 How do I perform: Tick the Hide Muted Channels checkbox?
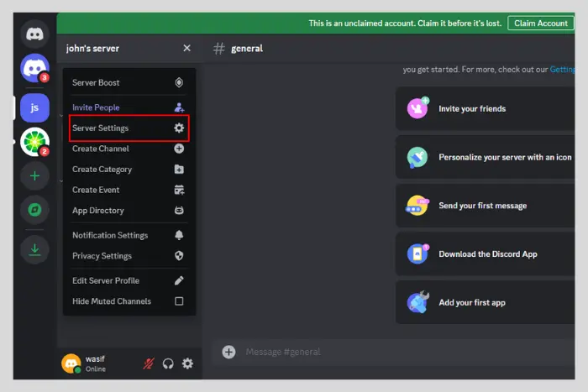(179, 301)
